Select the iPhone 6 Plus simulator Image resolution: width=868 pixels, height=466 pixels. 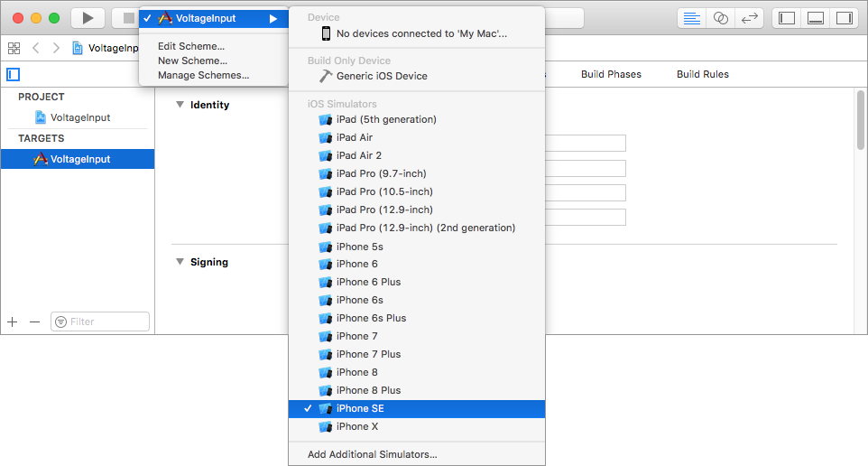[x=417, y=282]
